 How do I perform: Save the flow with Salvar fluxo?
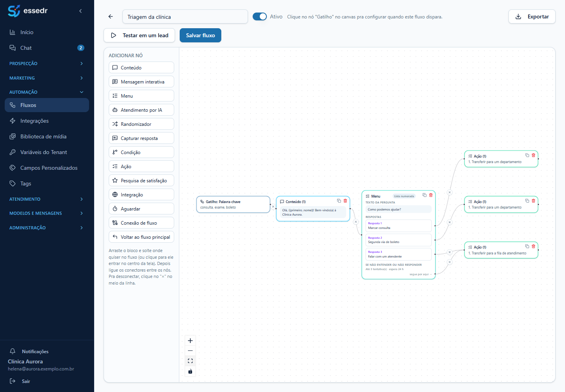[200, 35]
